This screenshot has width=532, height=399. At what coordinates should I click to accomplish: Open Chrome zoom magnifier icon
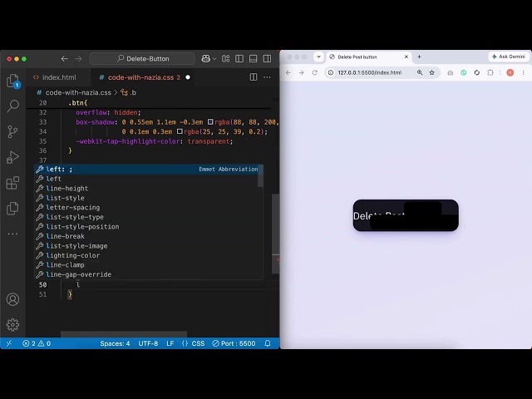tap(420, 72)
